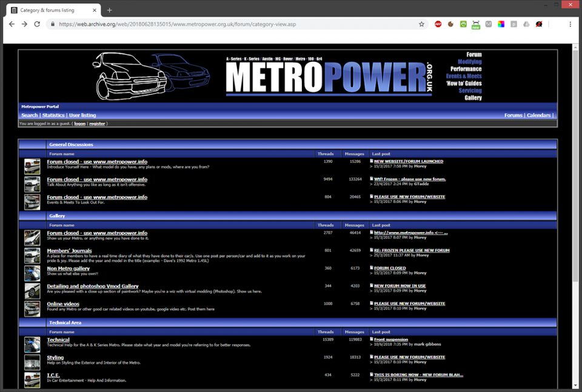Open last post THIS IS BORING NOW - NEW FORUM BLAH
The width and height of the screenshot is (582, 392).
pos(418,375)
